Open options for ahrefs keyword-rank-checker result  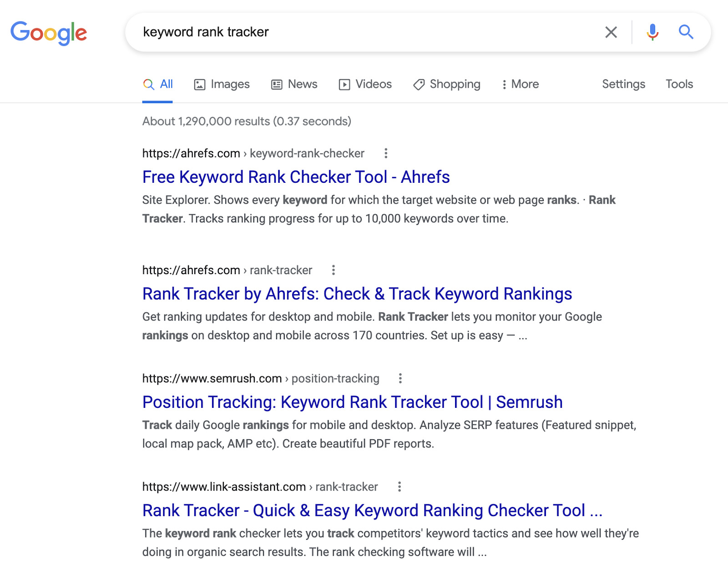pyautogui.click(x=386, y=153)
